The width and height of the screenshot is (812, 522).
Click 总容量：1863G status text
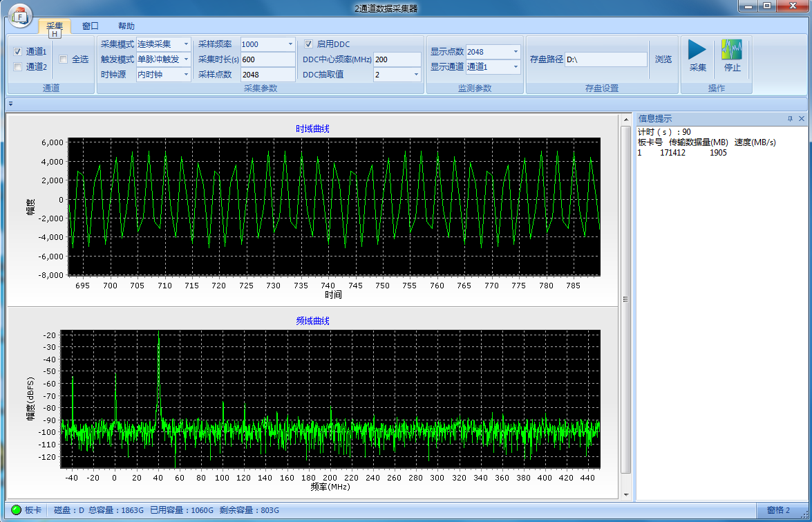click(x=116, y=510)
